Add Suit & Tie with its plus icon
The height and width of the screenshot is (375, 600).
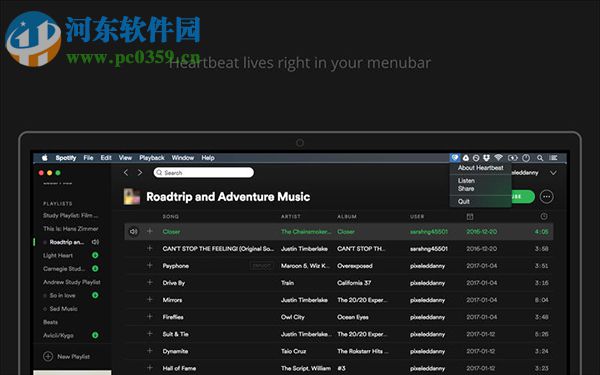tap(150, 334)
